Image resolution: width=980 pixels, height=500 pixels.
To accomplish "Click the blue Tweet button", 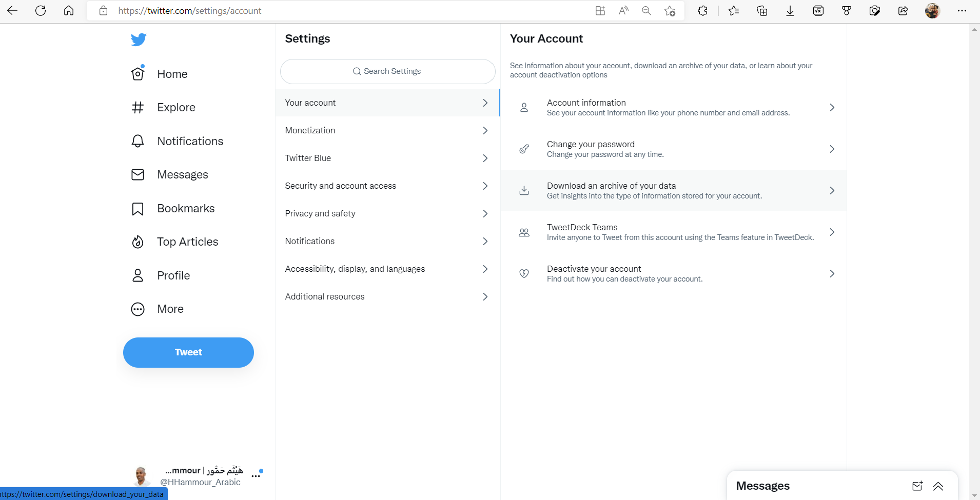I will (x=188, y=352).
